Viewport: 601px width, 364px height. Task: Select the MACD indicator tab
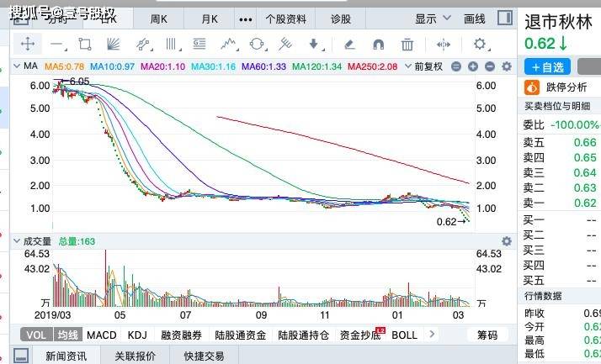click(102, 335)
